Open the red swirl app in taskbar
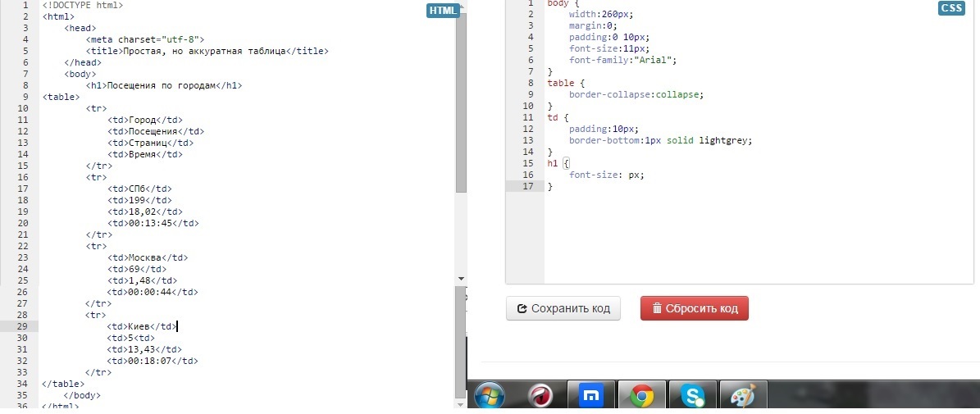 pos(541,396)
